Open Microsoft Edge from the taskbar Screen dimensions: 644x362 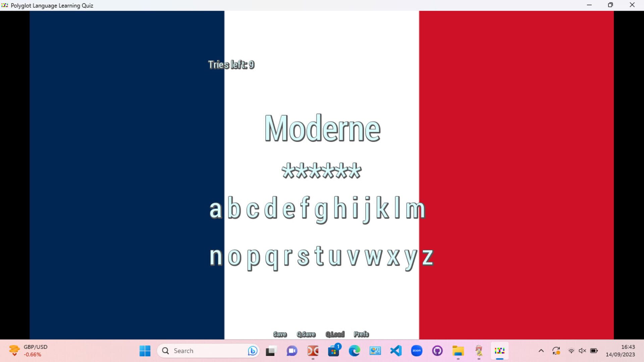355,351
